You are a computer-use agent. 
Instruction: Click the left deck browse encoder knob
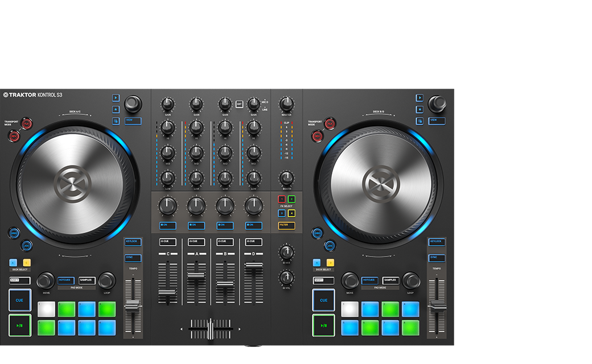pos(133,104)
